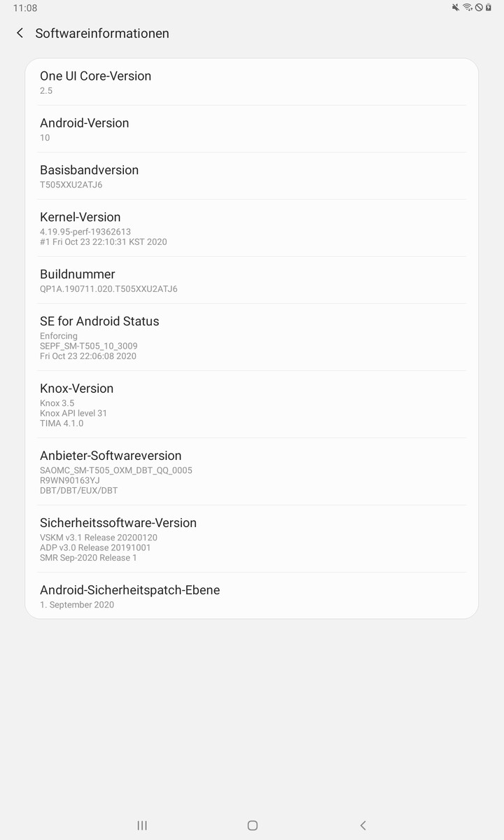Screen dimensions: 504x840
Task: Tap the Android-Version entry
Action: click(x=251, y=129)
